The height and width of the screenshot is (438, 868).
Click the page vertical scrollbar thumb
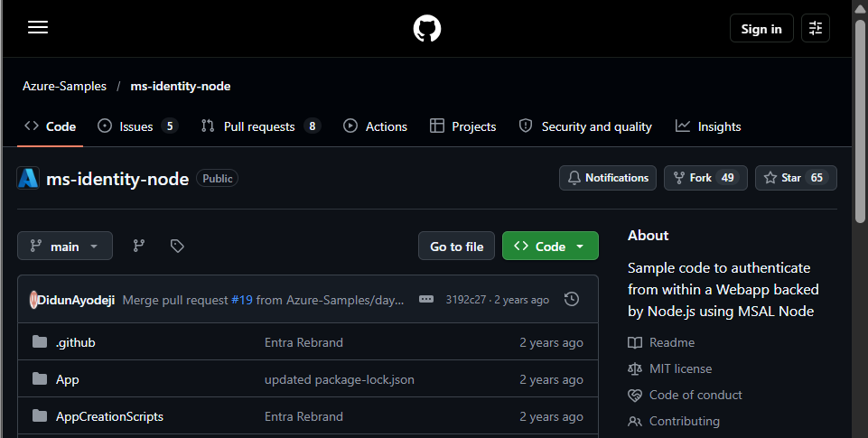pos(860,121)
